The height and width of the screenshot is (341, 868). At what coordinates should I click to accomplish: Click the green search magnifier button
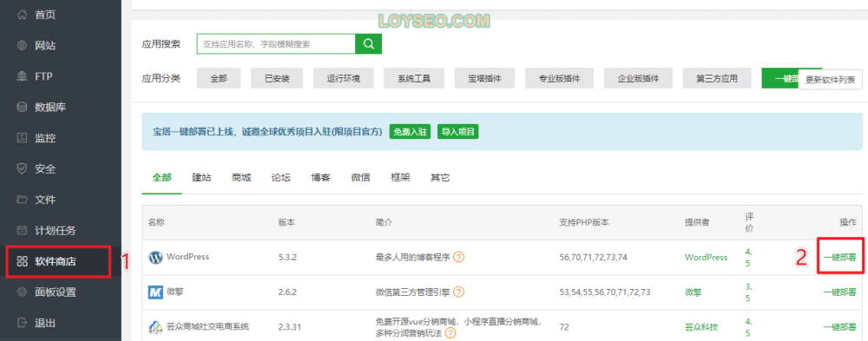pyautogui.click(x=369, y=44)
